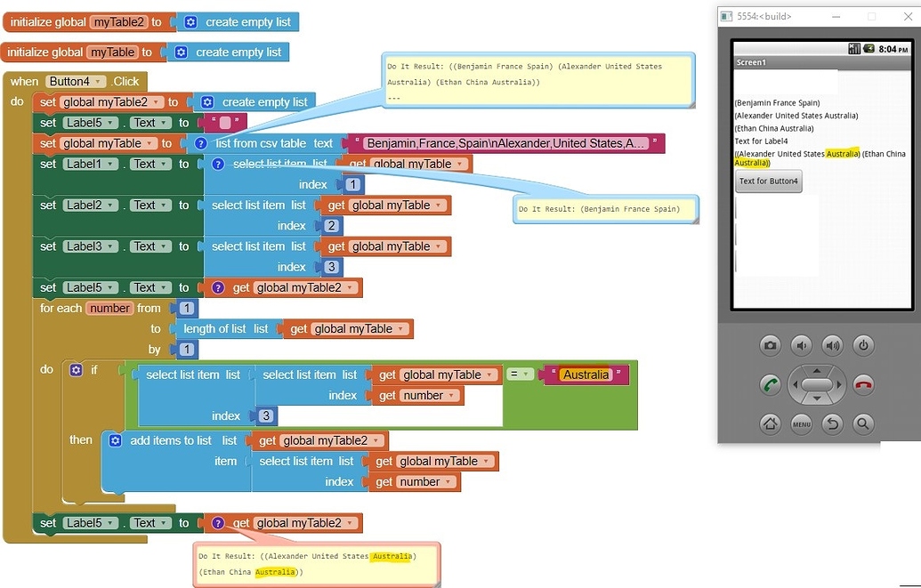Click the index number 3 block inside the if

click(266, 415)
